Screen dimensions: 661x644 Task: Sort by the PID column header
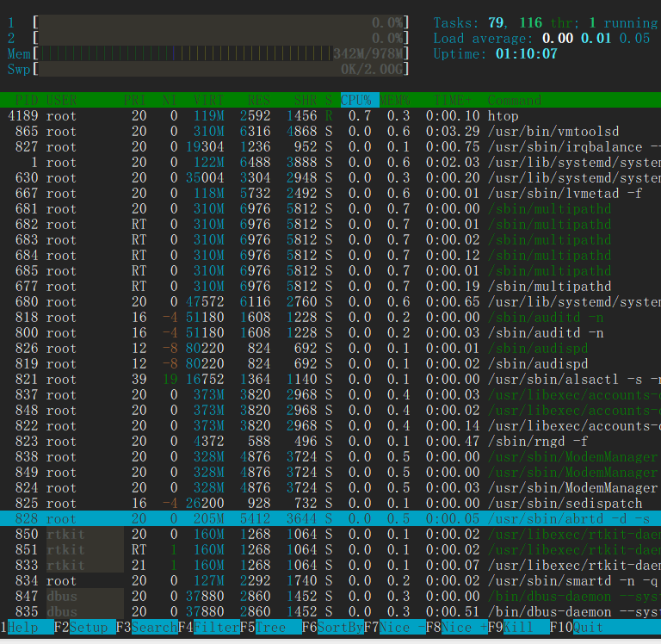[26, 100]
